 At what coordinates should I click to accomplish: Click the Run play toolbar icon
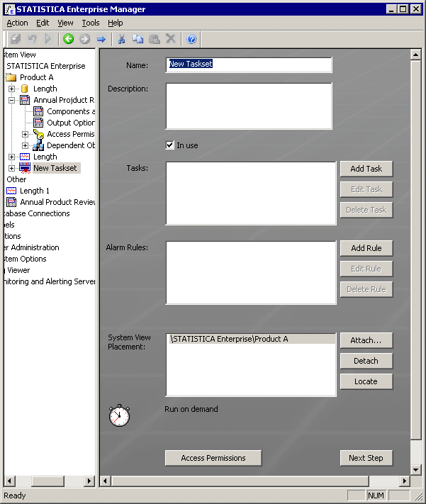[x=48, y=39]
